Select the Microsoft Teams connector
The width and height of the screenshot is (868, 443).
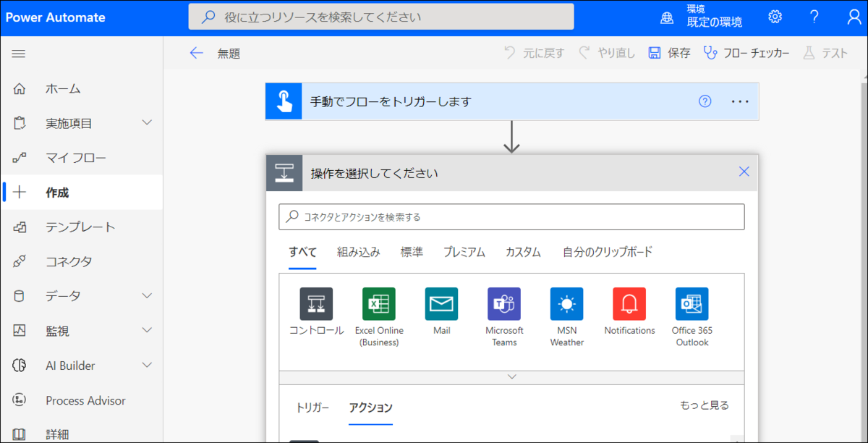tap(504, 304)
